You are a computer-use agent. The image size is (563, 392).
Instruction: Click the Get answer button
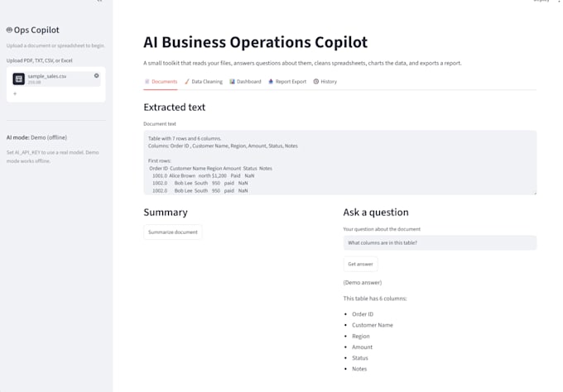(x=360, y=264)
